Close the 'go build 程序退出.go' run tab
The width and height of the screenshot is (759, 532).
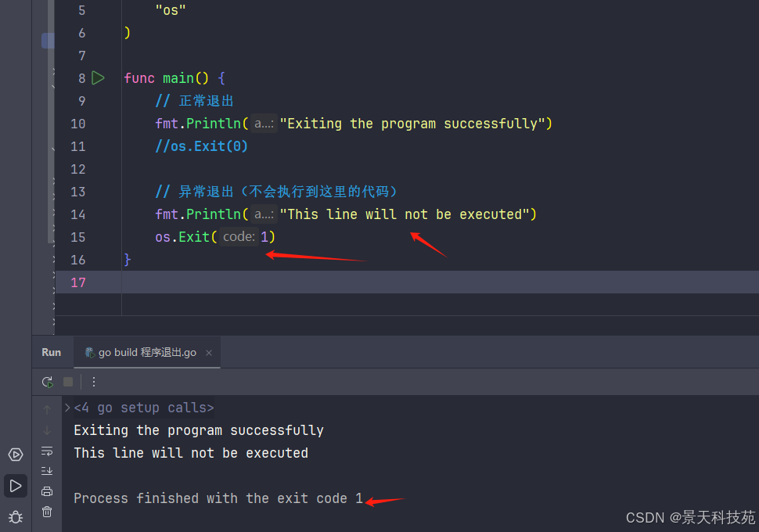point(209,353)
